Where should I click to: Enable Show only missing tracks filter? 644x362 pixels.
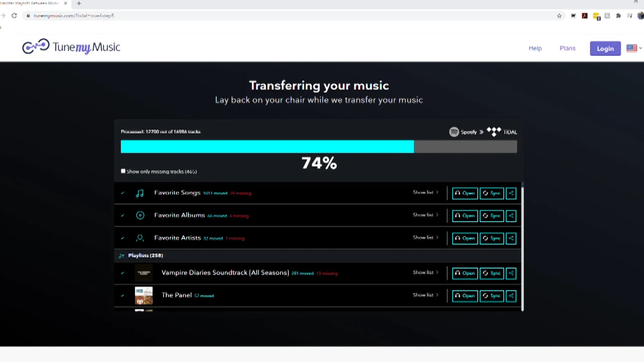click(123, 171)
